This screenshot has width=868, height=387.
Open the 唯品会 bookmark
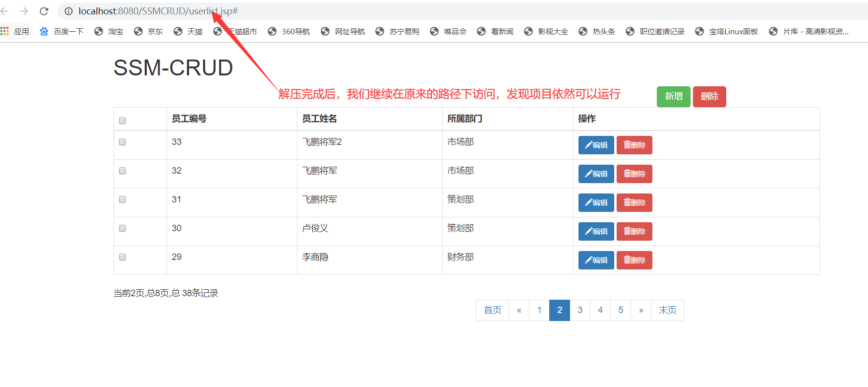(448, 31)
